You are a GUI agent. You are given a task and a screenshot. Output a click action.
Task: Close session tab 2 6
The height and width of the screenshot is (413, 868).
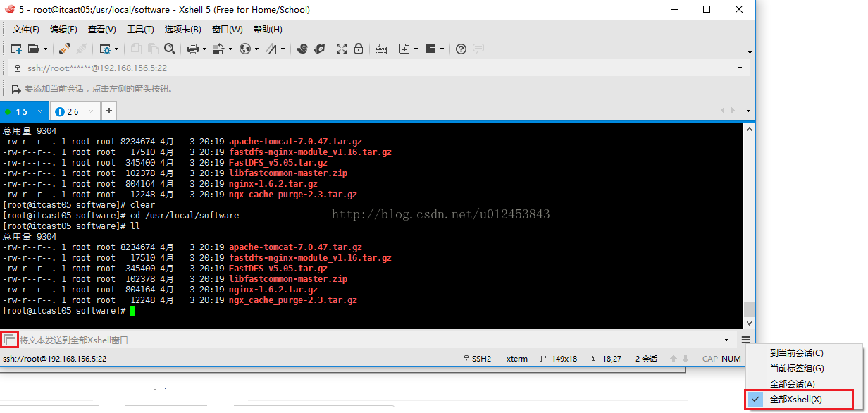click(92, 112)
